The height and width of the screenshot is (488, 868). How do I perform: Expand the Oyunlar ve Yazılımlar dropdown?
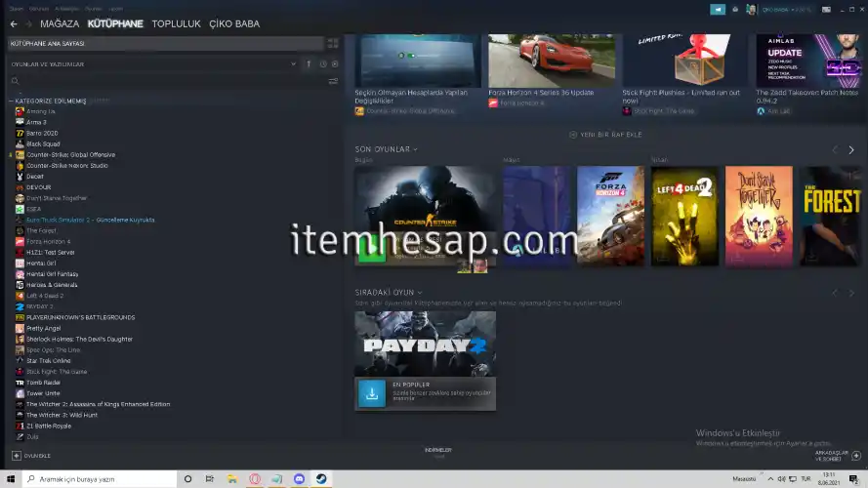point(293,64)
